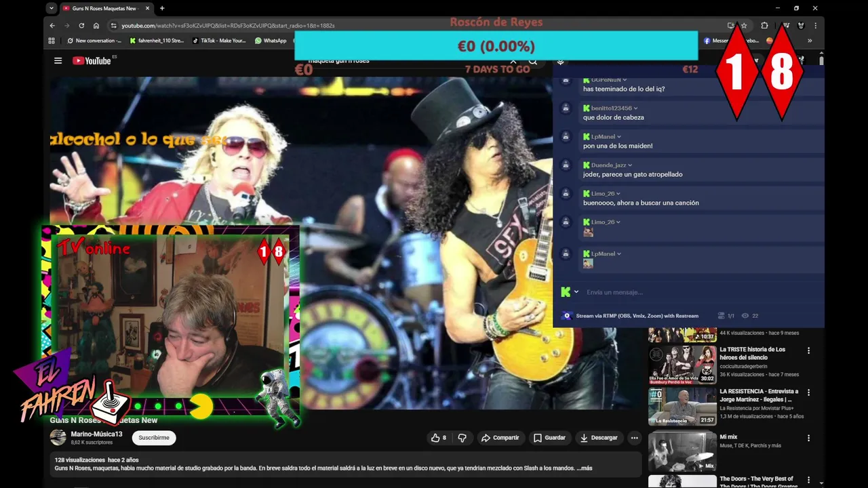This screenshot has height=488, width=868.
Task: Share the video with Compartir
Action: (x=500, y=438)
